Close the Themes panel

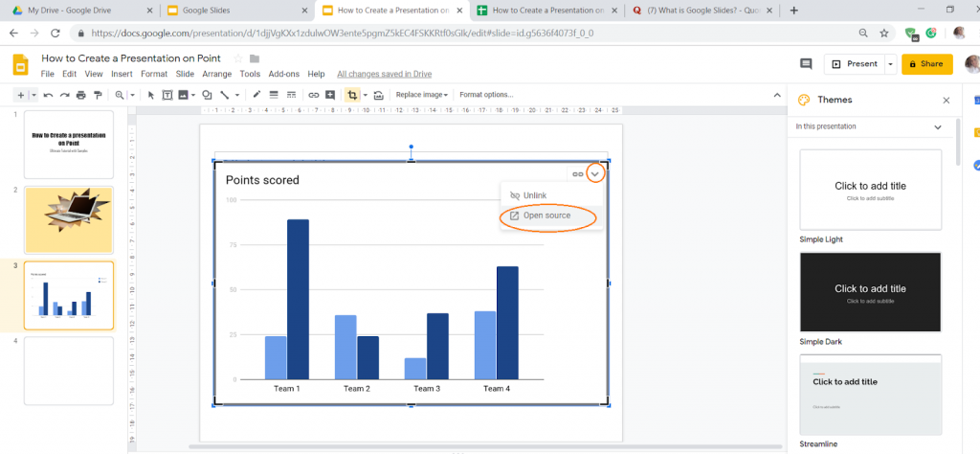click(947, 100)
